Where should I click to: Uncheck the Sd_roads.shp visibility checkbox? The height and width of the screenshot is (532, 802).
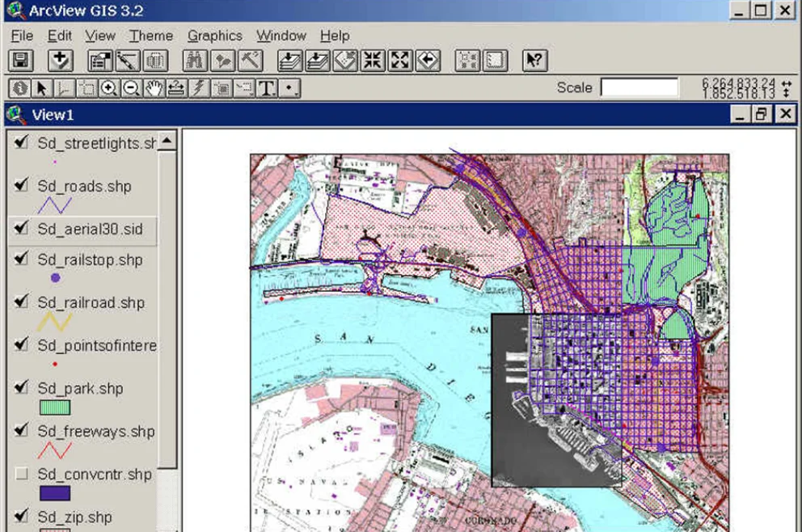pyautogui.click(x=20, y=186)
